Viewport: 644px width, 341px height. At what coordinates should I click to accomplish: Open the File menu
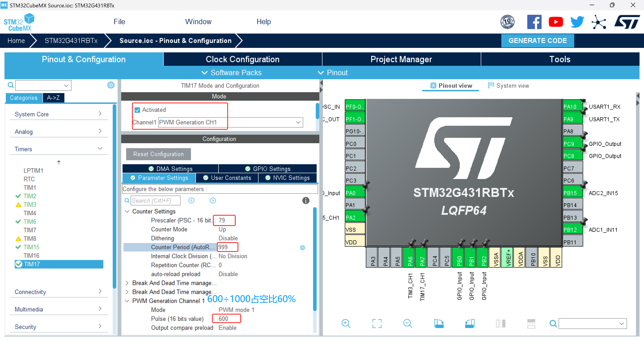[x=119, y=21]
